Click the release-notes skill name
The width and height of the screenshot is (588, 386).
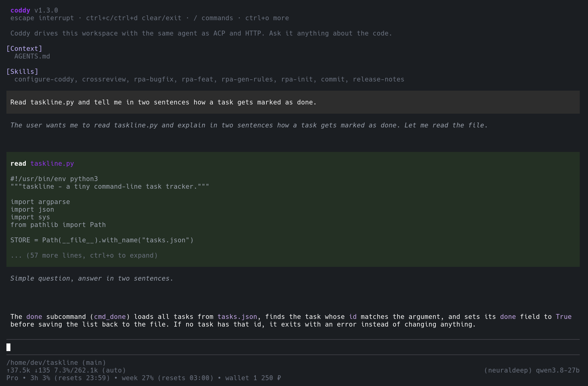tap(379, 79)
